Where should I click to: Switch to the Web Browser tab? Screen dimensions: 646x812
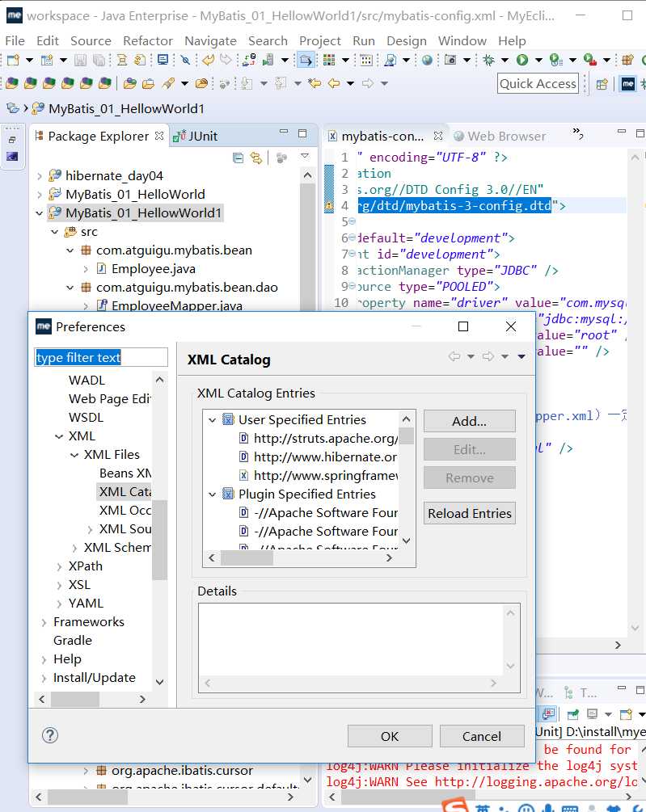point(500,137)
